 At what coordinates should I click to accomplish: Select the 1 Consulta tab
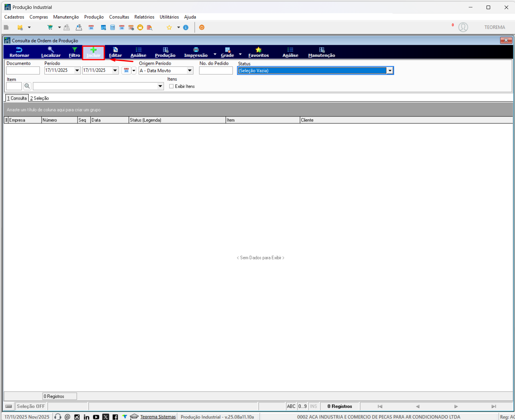click(x=17, y=98)
